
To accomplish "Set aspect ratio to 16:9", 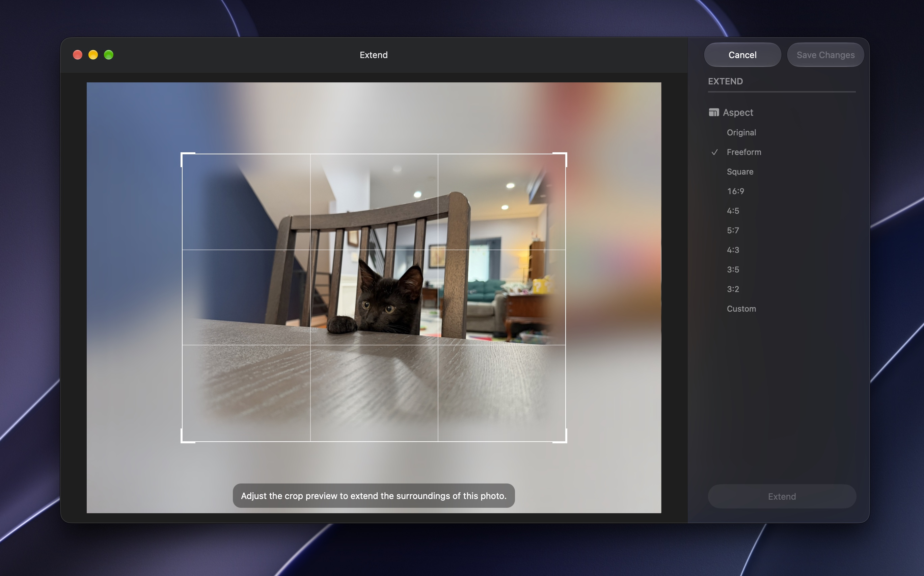I will [735, 191].
